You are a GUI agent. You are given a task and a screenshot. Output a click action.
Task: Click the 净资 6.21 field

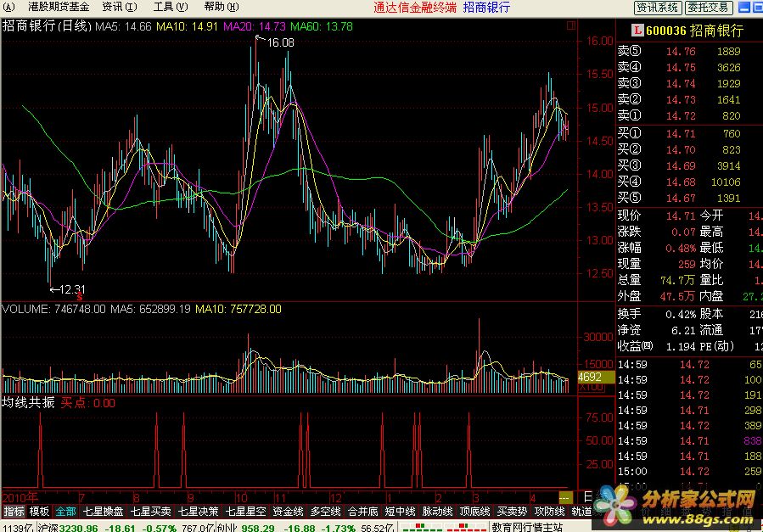tap(657, 330)
